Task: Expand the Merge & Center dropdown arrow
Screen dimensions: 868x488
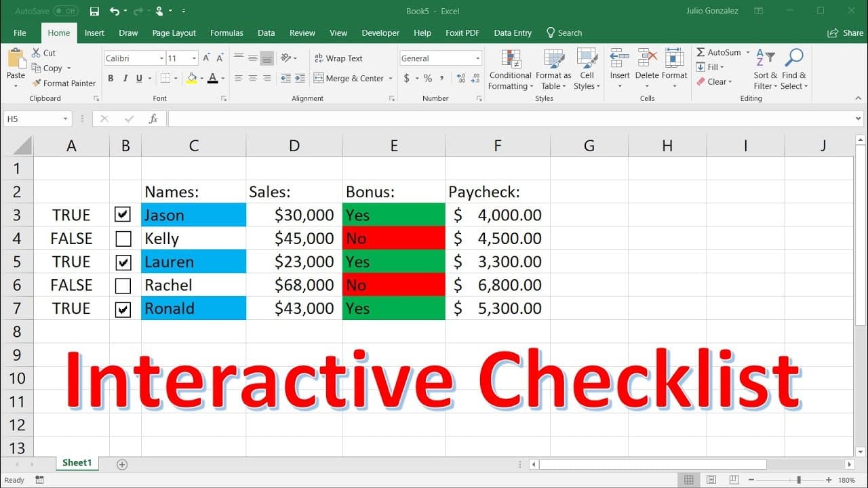Action: (x=391, y=79)
